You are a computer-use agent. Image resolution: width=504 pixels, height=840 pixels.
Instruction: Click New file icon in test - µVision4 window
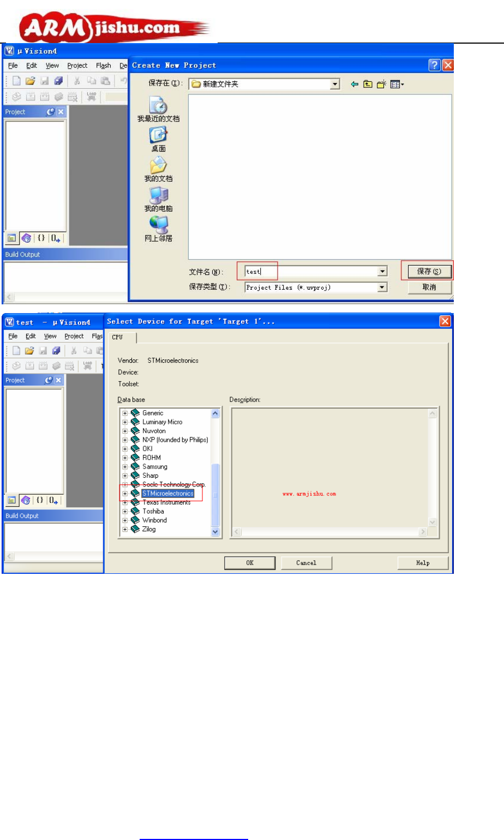point(15,350)
